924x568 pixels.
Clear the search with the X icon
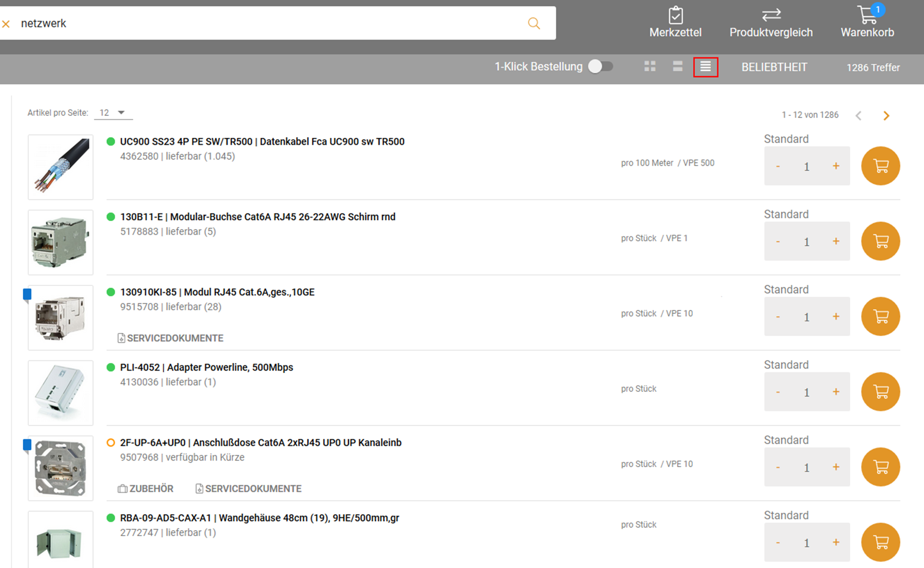pos(6,24)
